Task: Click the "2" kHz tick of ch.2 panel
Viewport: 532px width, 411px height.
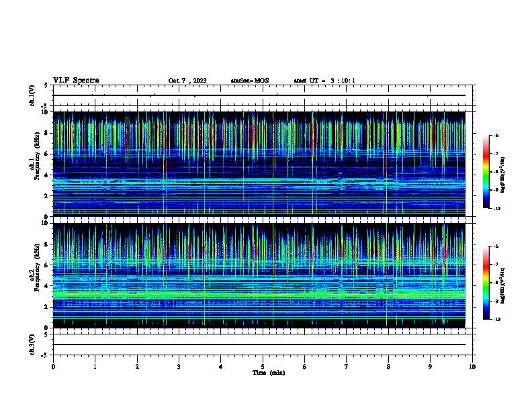Action: tap(47, 307)
